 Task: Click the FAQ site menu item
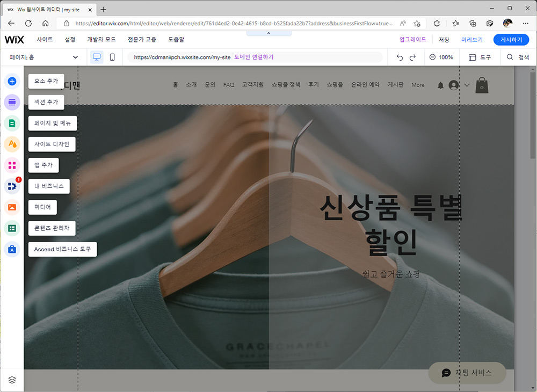click(229, 84)
